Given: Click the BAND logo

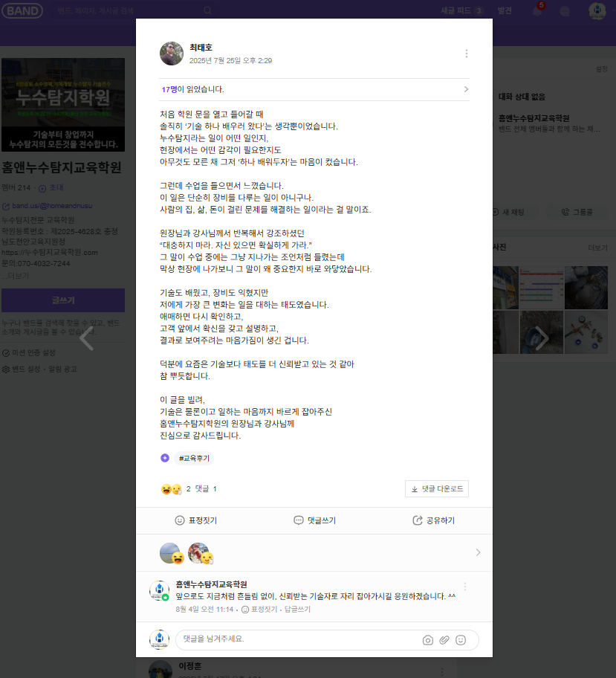Looking at the screenshot, I should coord(22,11).
